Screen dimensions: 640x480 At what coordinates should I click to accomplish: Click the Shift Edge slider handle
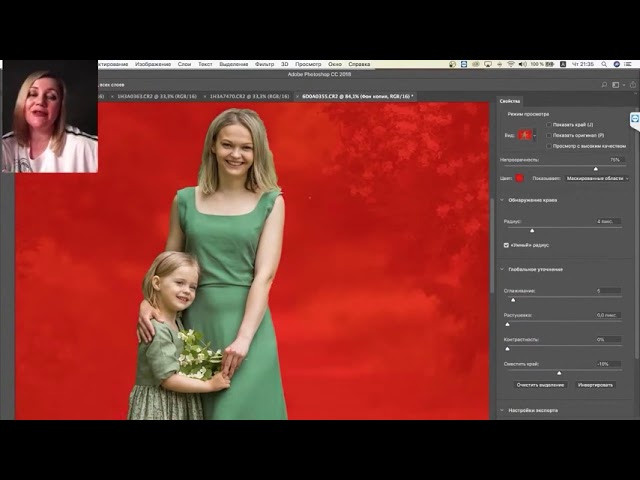[559, 372]
